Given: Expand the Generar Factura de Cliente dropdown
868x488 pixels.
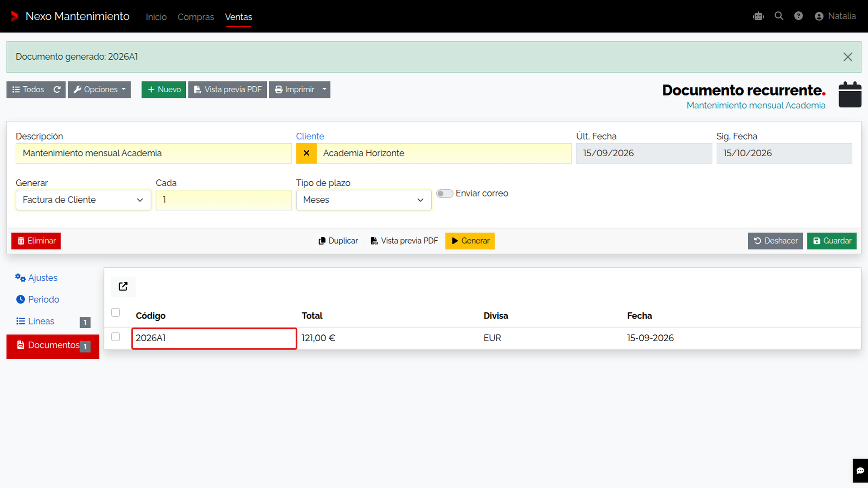Looking at the screenshot, I should tap(83, 200).
